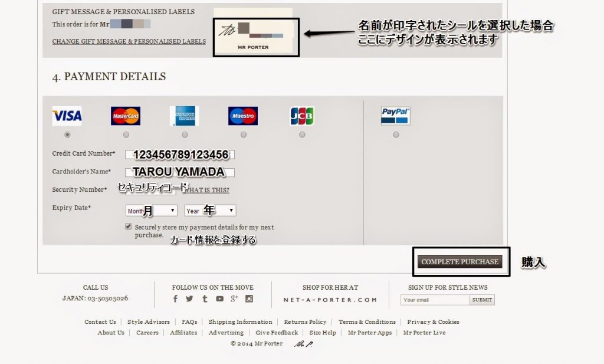Select the PayPal radio button

tap(396, 135)
